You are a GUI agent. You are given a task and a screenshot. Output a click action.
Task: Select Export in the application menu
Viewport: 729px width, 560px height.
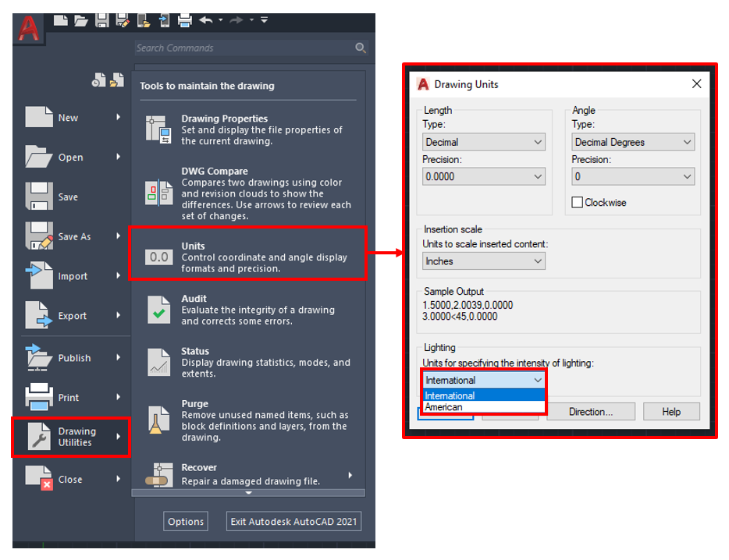(73, 316)
